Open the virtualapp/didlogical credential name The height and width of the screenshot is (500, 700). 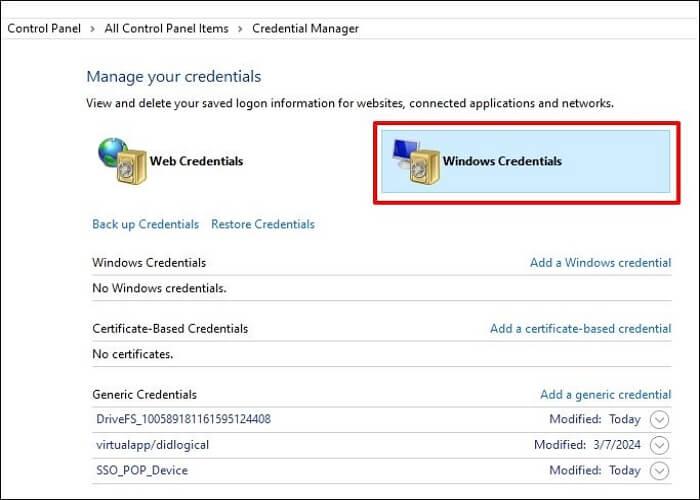pyautogui.click(x=152, y=444)
